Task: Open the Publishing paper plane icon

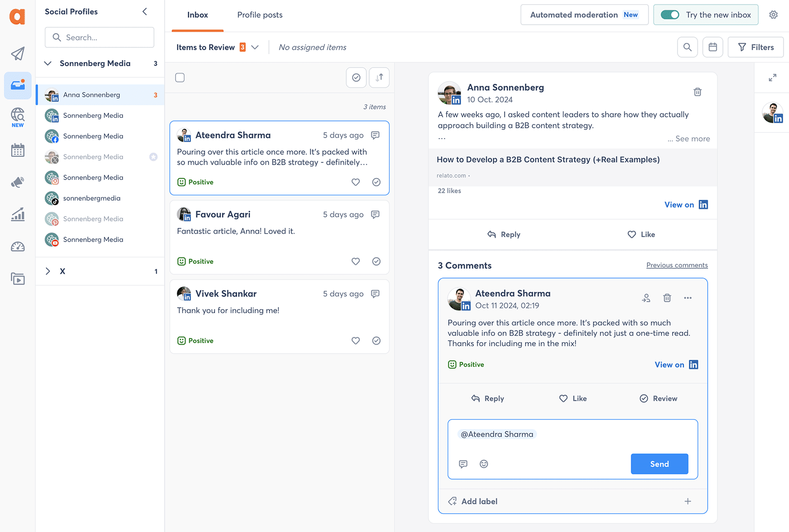Action: pyautogui.click(x=18, y=54)
